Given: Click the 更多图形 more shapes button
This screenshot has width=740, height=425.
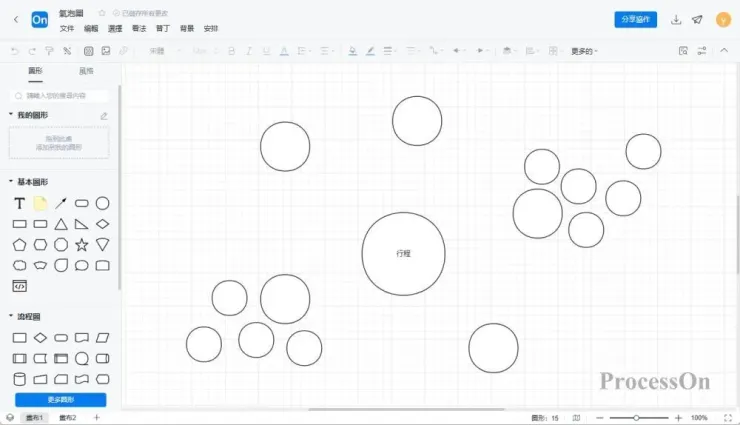Looking at the screenshot, I should tap(60, 400).
